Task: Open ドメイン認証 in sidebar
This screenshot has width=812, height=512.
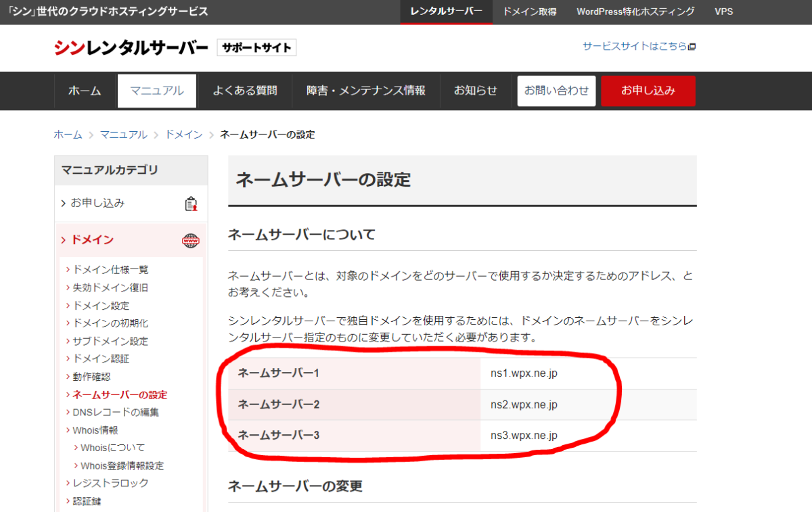Action: [x=101, y=358]
